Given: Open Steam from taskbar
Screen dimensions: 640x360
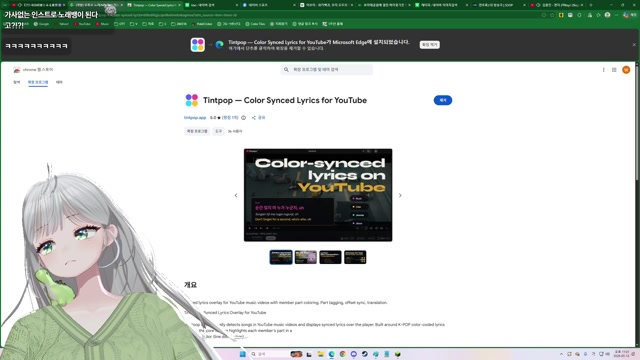Looking at the screenshot, I should coord(364,354).
